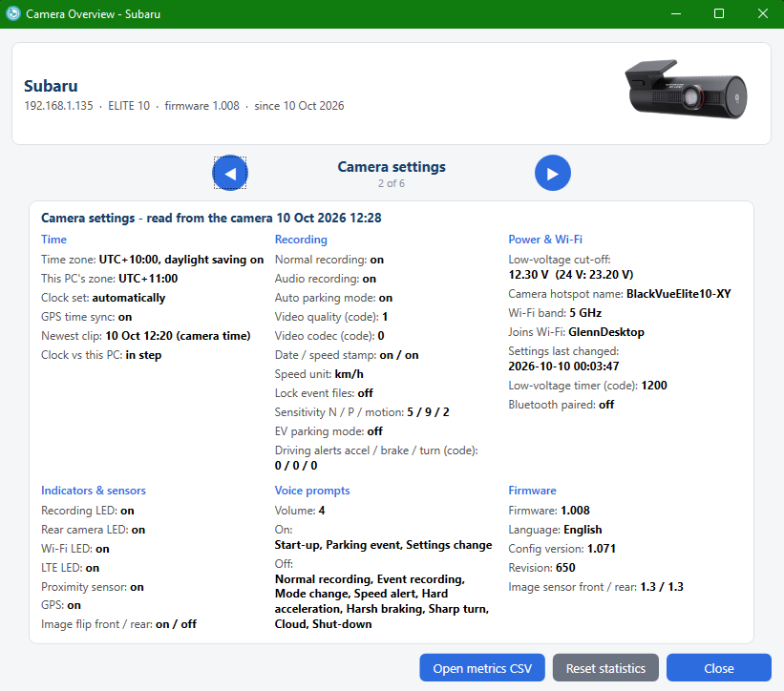The height and width of the screenshot is (691, 784).
Task: Click the app icon in title bar
Action: tap(13, 13)
